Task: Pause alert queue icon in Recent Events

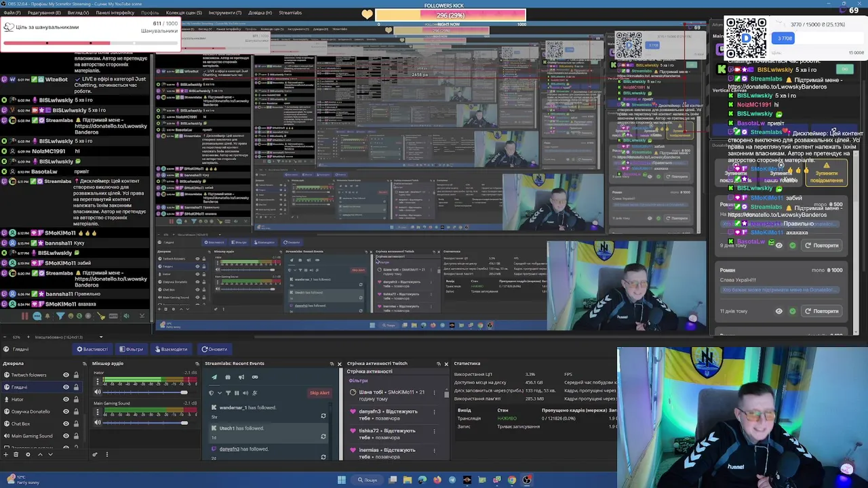Action: pyautogui.click(x=237, y=393)
